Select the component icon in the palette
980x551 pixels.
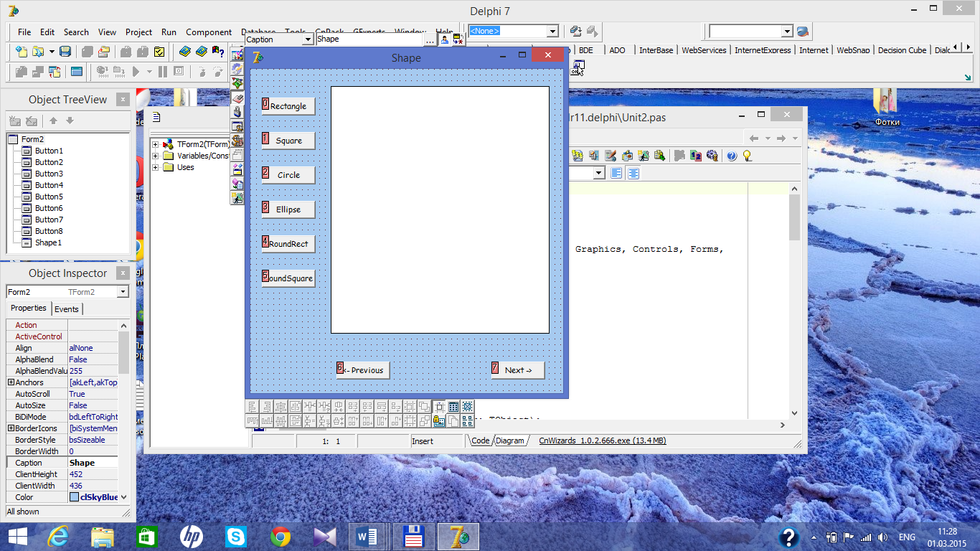[x=578, y=68]
